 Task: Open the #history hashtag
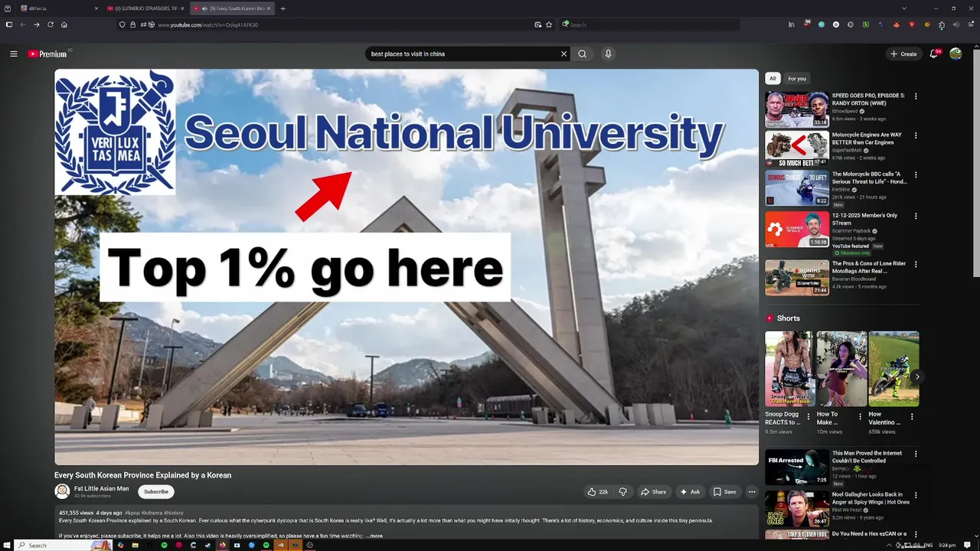click(174, 513)
